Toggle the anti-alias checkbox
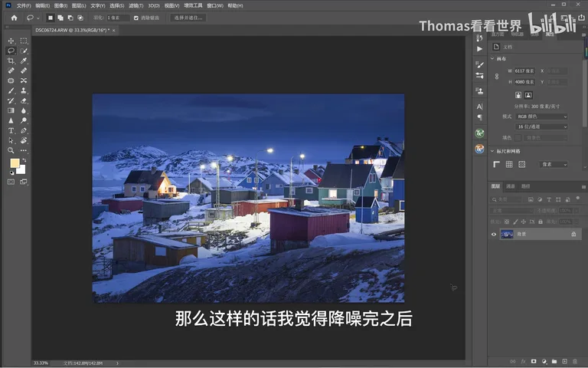Viewport: 588px width, 368px height. click(136, 18)
